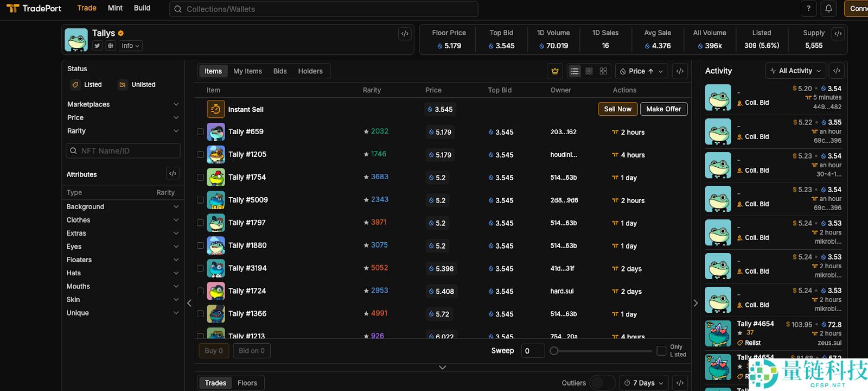Check the Tally #1754 checkbox
Viewport: 868px width, 391px height.
[200, 178]
